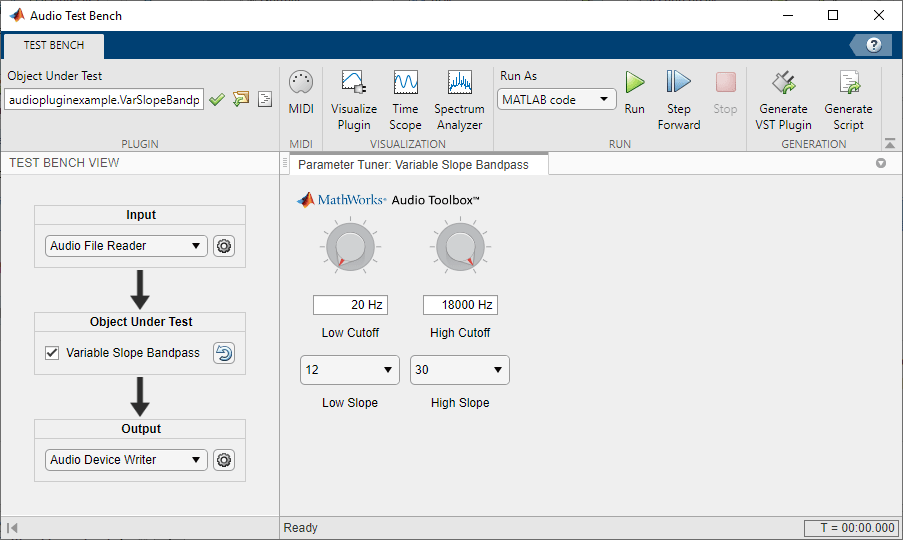Click the High Slope label

pyautogui.click(x=460, y=403)
